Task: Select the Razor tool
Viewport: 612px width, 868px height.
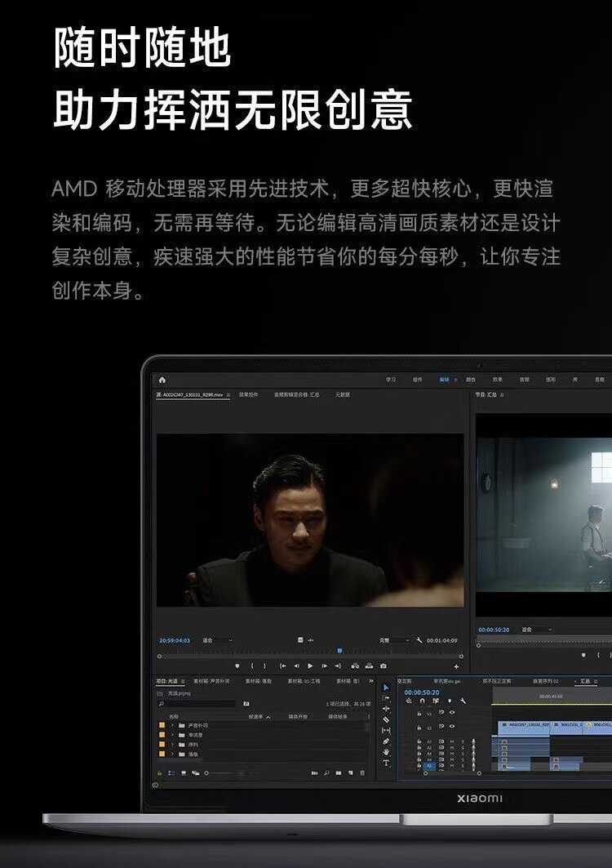Action: (x=386, y=719)
